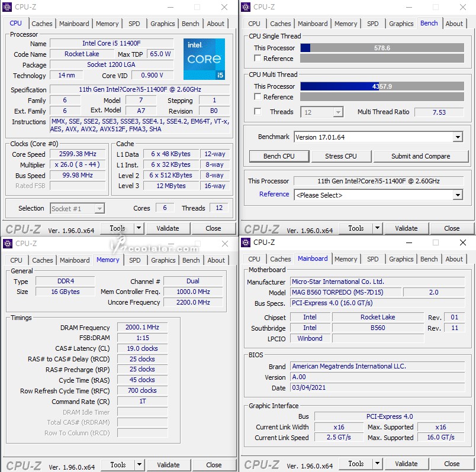
Task: Click the Multiplier value x 26.0 (8 - 44)
Action: pos(78,164)
